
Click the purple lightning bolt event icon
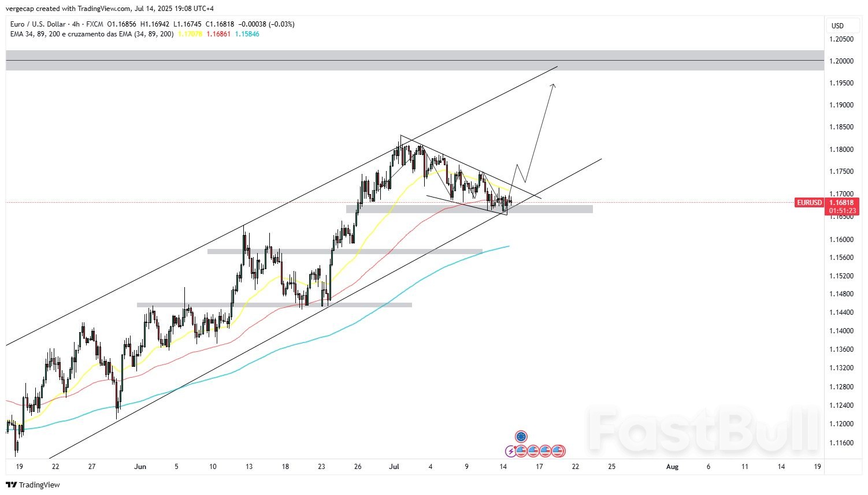(511, 451)
